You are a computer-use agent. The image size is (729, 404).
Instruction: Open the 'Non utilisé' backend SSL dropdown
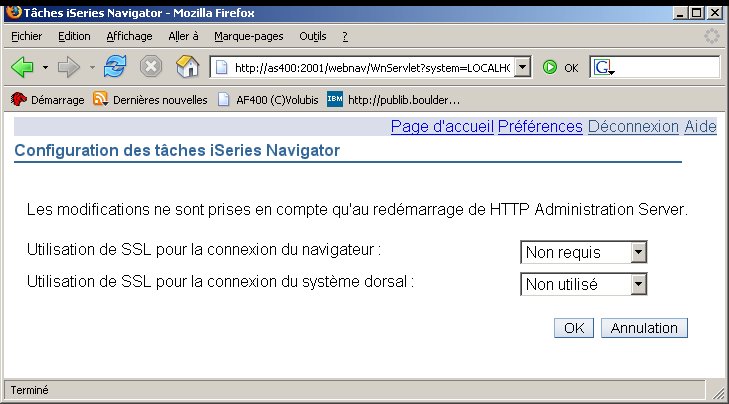click(583, 284)
